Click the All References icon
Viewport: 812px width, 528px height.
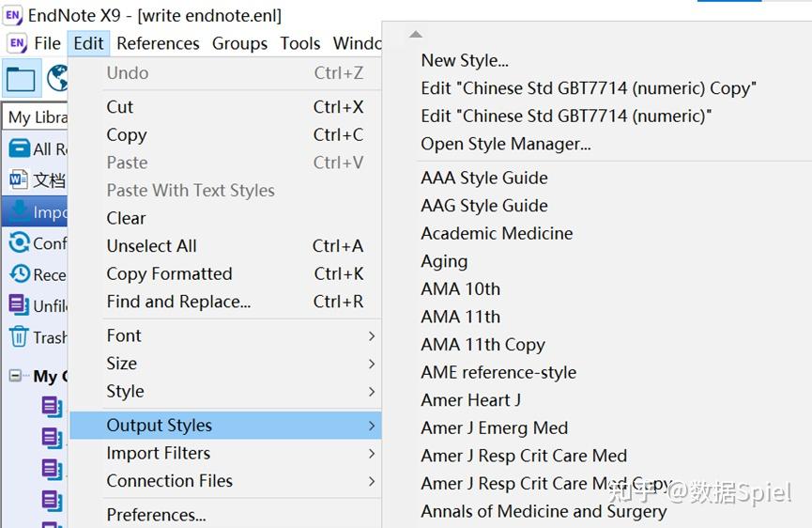coord(19,148)
